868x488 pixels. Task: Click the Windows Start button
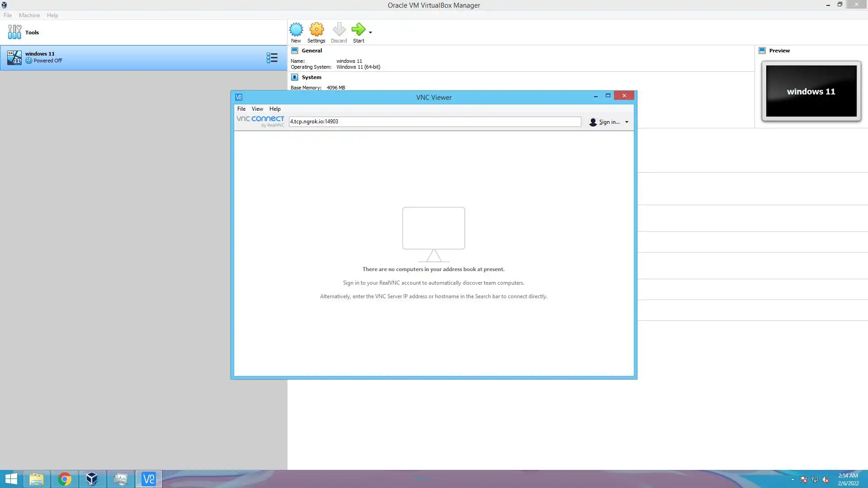[x=11, y=479]
